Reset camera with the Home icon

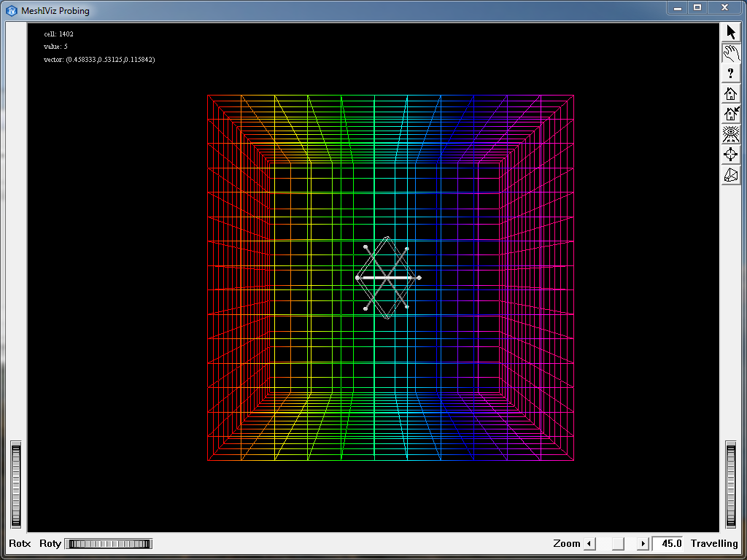[x=731, y=94]
